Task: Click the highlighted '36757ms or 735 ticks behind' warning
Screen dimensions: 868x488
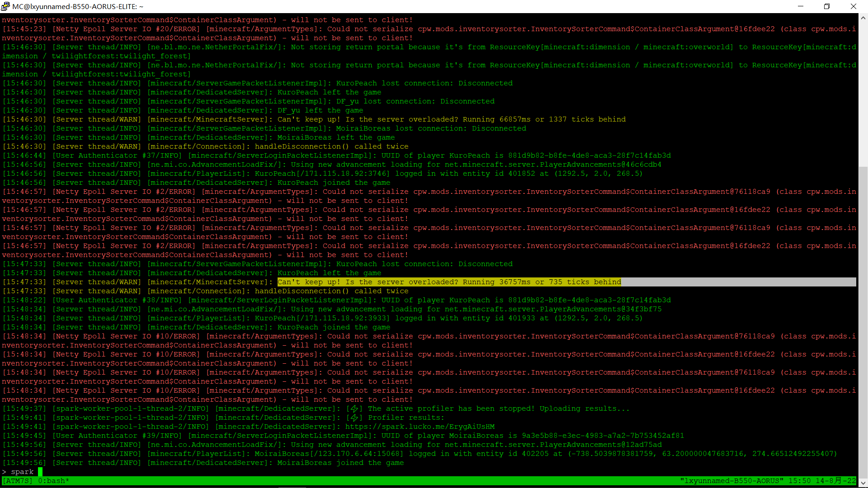Action: 449,282
